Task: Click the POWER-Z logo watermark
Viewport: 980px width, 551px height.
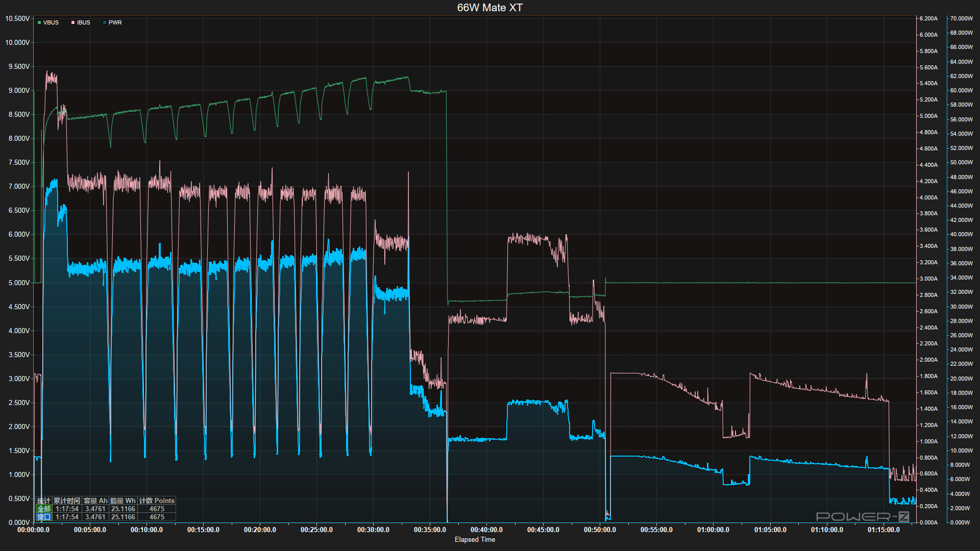Action: click(x=862, y=516)
